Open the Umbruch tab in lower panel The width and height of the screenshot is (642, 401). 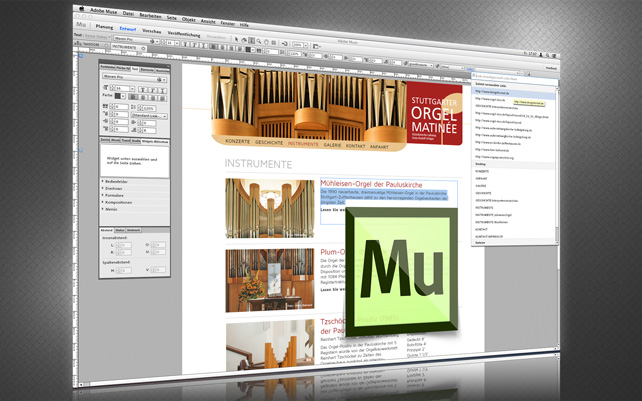133,230
